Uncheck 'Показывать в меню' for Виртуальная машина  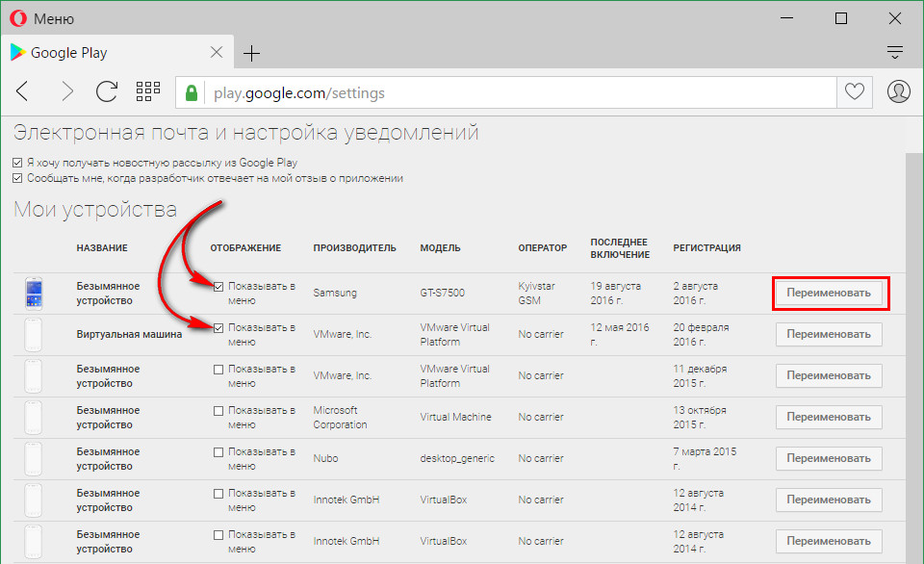[218, 327]
